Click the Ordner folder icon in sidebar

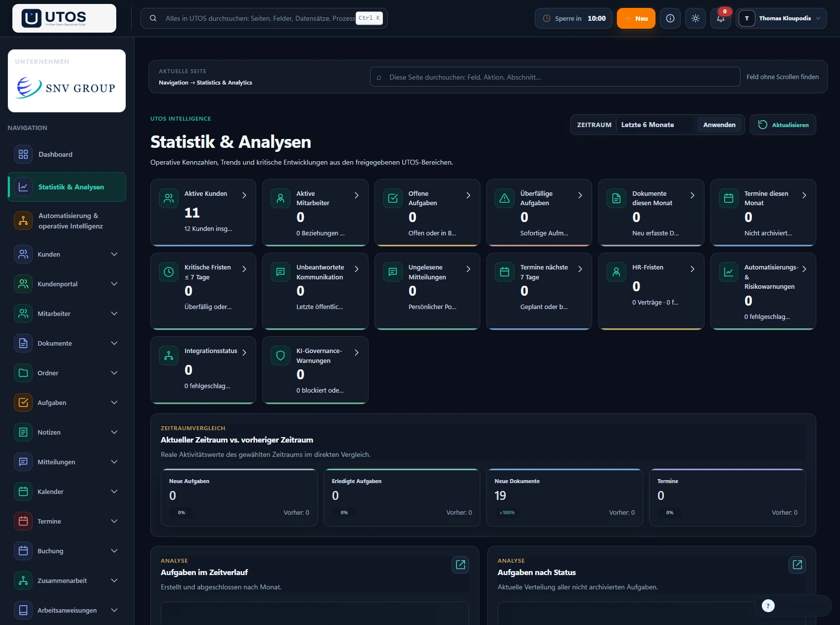23,373
